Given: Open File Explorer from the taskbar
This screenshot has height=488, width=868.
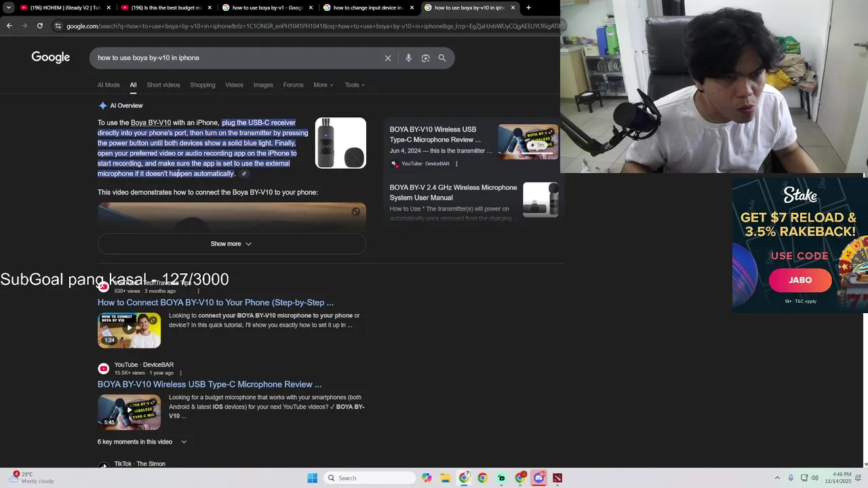Looking at the screenshot, I should pyautogui.click(x=446, y=478).
